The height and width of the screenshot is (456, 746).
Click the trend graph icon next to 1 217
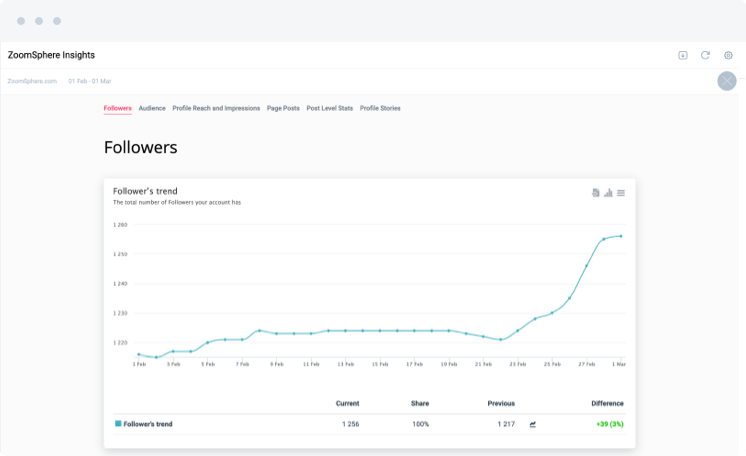point(532,424)
